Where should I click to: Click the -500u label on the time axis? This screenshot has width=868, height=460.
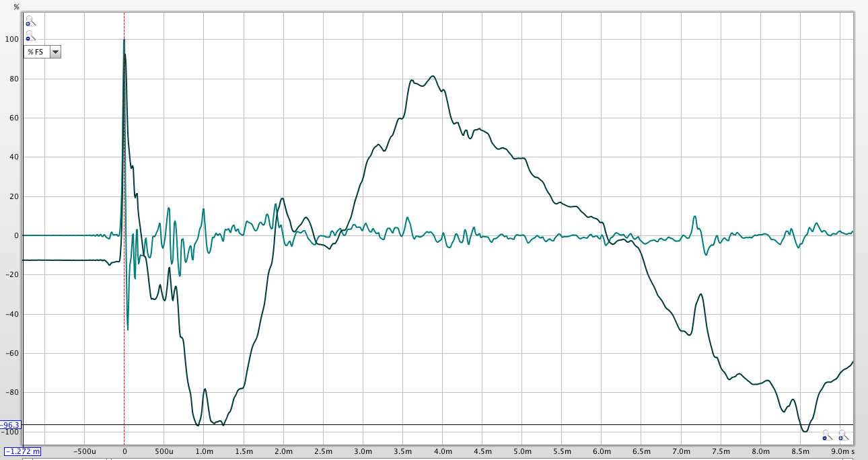coord(84,451)
